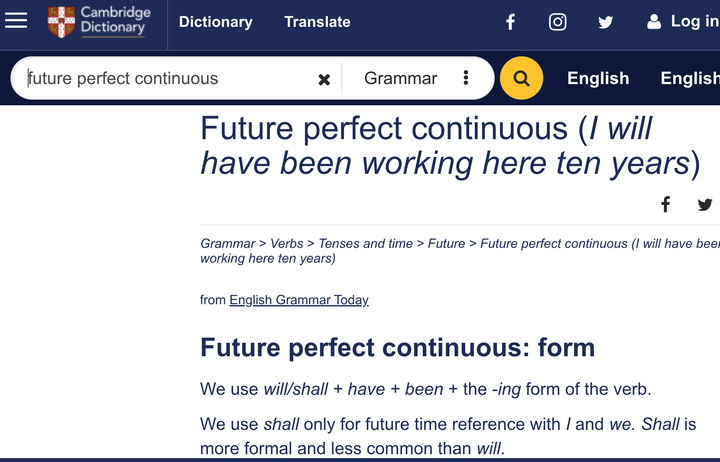Navigate to Future breadcrumb link
Image resolution: width=720 pixels, height=462 pixels.
[x=446, y=243]
